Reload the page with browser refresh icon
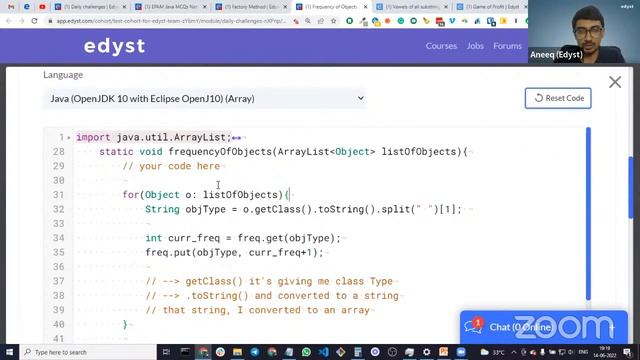 point(34,20)
